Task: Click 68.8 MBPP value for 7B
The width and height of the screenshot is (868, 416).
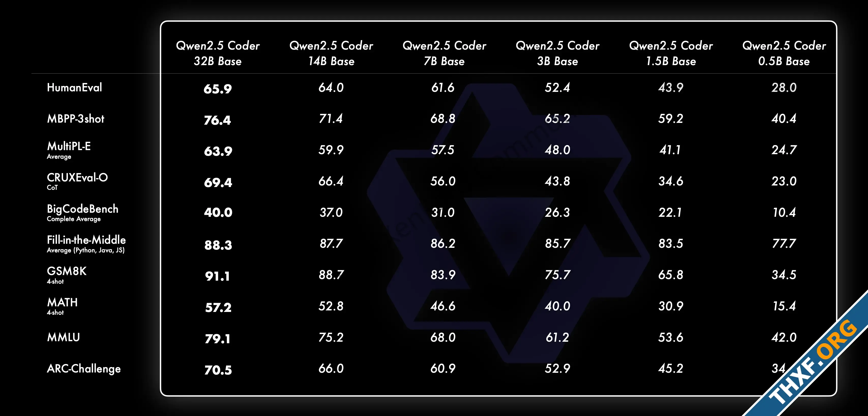Action: [443, 119]
